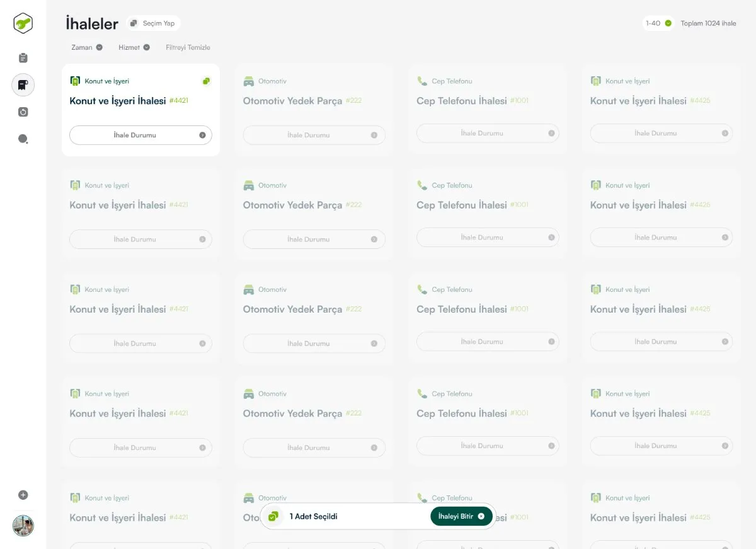Select the active receipt icon in the sidebar
This screenshot has height=549, width=756.
(23, 84)
